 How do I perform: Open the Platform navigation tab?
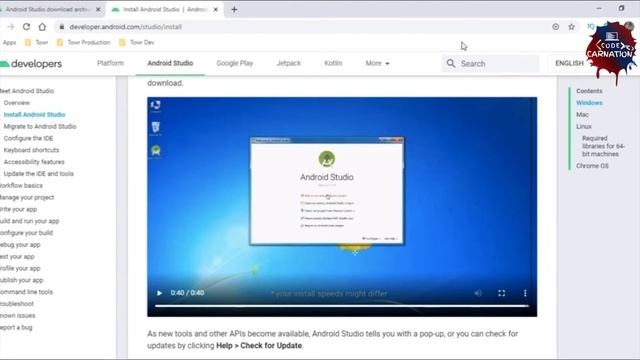(110, 63)
